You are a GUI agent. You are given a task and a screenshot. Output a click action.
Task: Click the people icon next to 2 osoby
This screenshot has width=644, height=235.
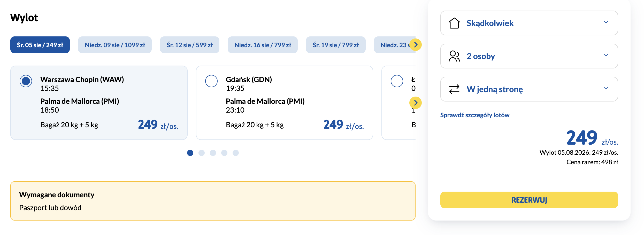click(454, 56)
